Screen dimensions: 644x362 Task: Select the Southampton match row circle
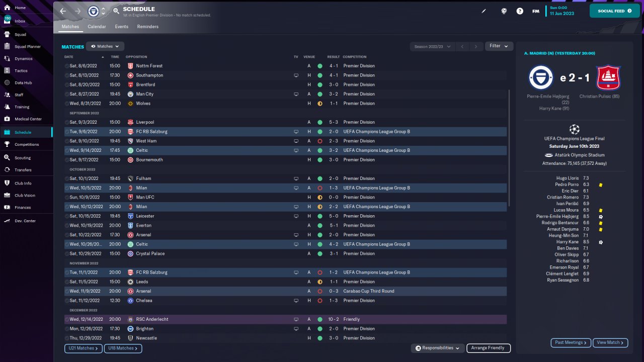click(x=67, y=75)
